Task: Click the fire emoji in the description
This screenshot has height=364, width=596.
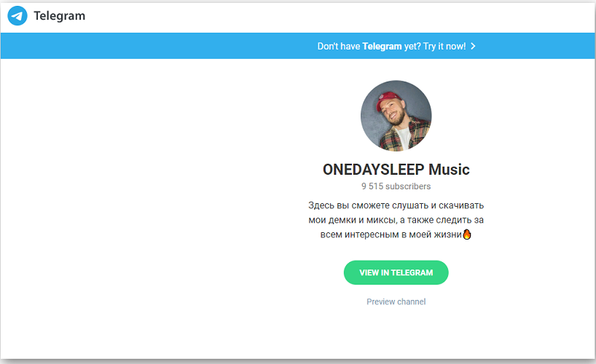Action: pos(467,234)
